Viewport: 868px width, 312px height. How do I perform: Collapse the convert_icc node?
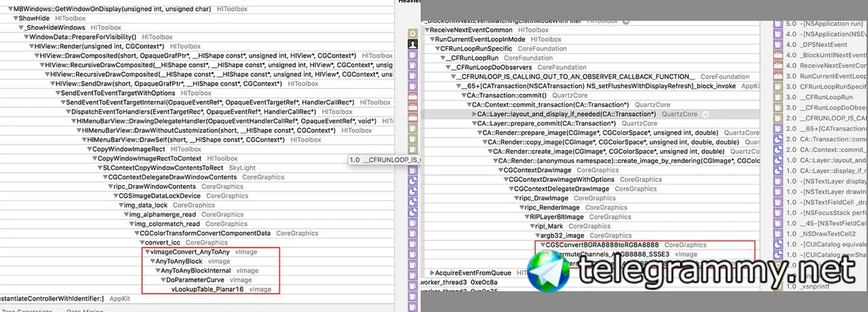click(x=142, y=242)
